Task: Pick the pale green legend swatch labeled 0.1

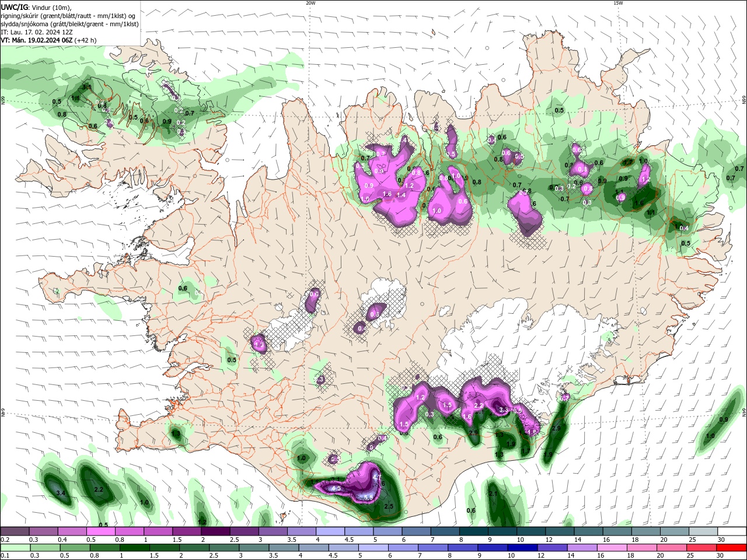Action: [15, 548]
